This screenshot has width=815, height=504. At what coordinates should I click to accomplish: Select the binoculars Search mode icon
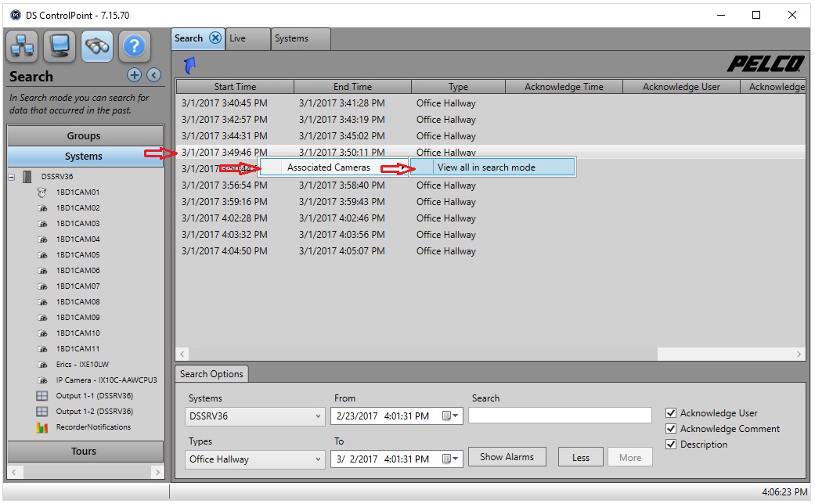[97, 46]
